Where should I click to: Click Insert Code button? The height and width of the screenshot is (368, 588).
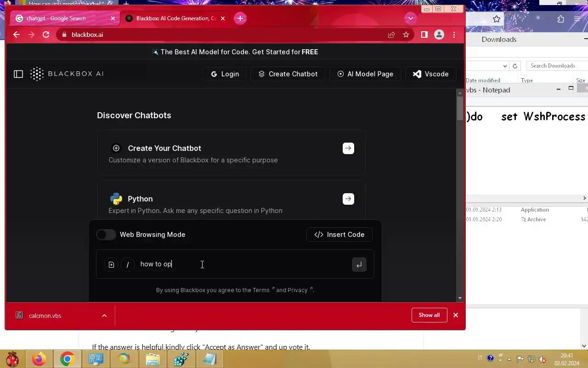pos(339,235)
